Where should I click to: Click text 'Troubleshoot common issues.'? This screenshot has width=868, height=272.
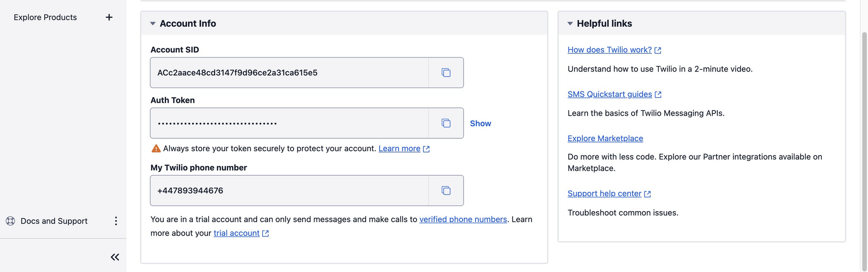tap(623, 213)
